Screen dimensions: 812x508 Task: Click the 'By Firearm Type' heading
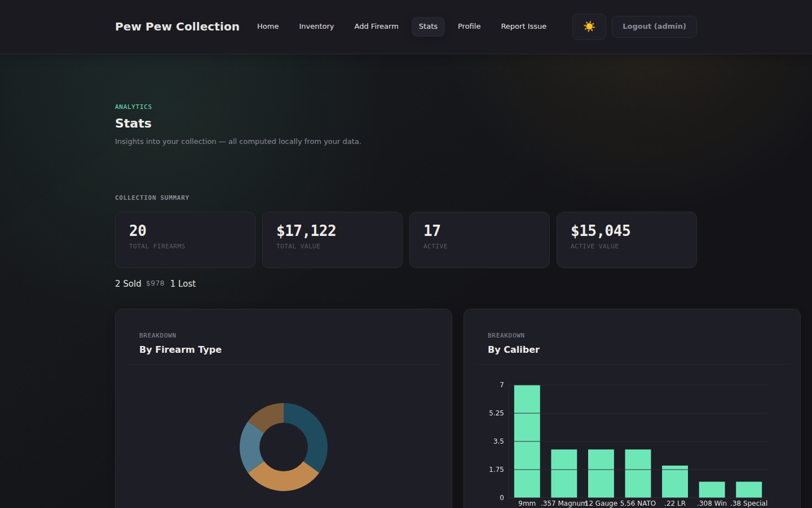pos(180,349)
